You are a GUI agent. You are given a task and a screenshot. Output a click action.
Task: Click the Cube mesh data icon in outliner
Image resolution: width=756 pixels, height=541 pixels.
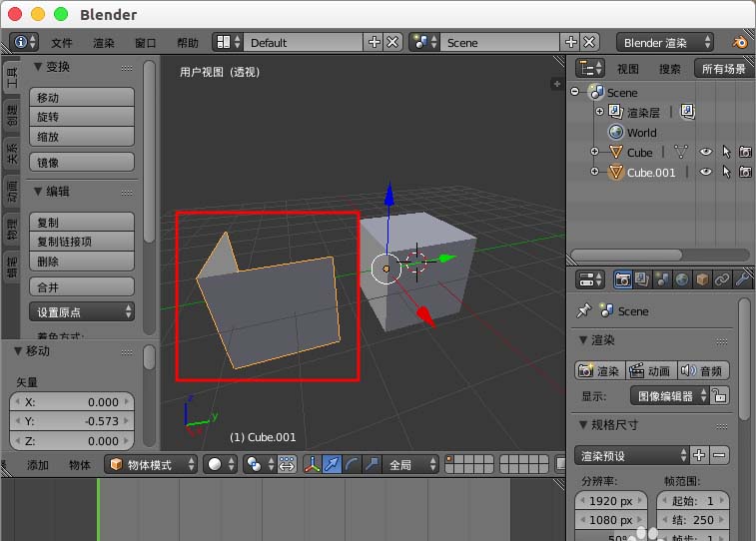680,153
